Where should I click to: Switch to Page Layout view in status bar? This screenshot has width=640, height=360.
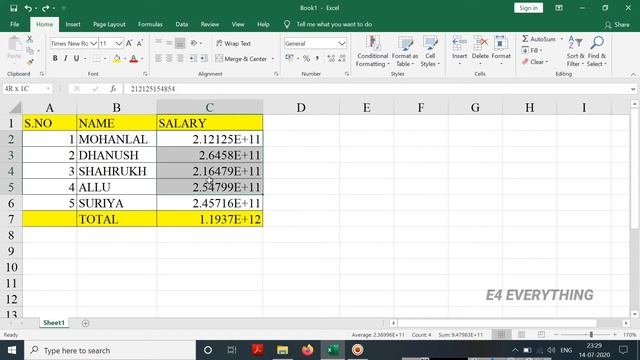[x=521, y=335]
